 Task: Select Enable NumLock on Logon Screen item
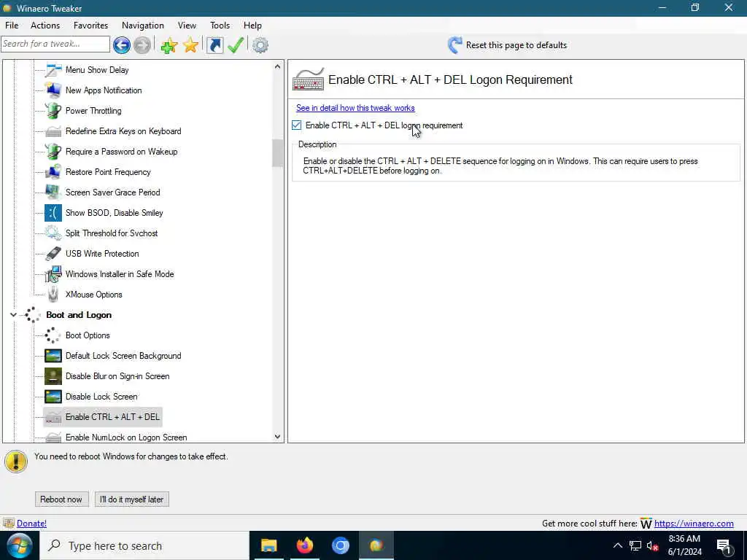[x=126, y=437]
